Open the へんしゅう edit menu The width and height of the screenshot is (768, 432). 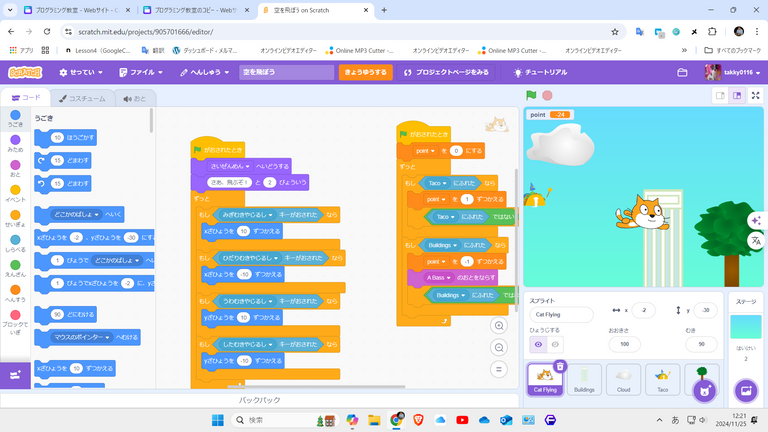pos(204,72)
